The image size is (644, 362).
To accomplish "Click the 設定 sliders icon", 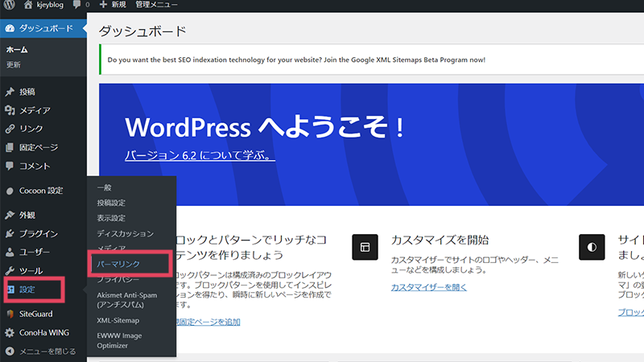I will click(10, 290).
